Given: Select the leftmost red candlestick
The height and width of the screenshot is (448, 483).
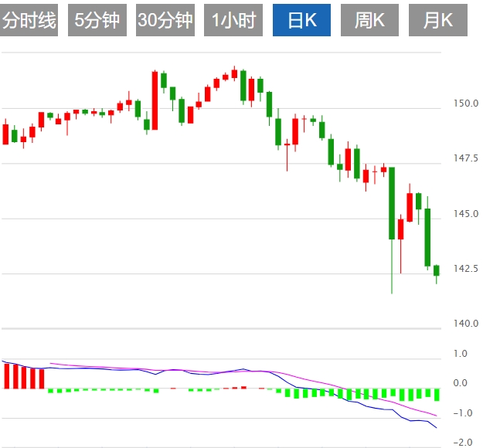Looking at the screenshot, I should (5, 134).
